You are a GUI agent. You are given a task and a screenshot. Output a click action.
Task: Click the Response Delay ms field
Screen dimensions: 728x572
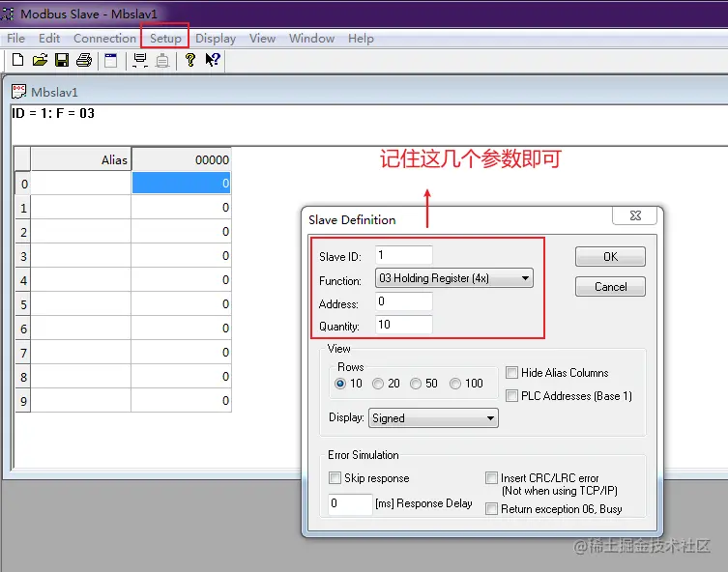click(350, 503)
